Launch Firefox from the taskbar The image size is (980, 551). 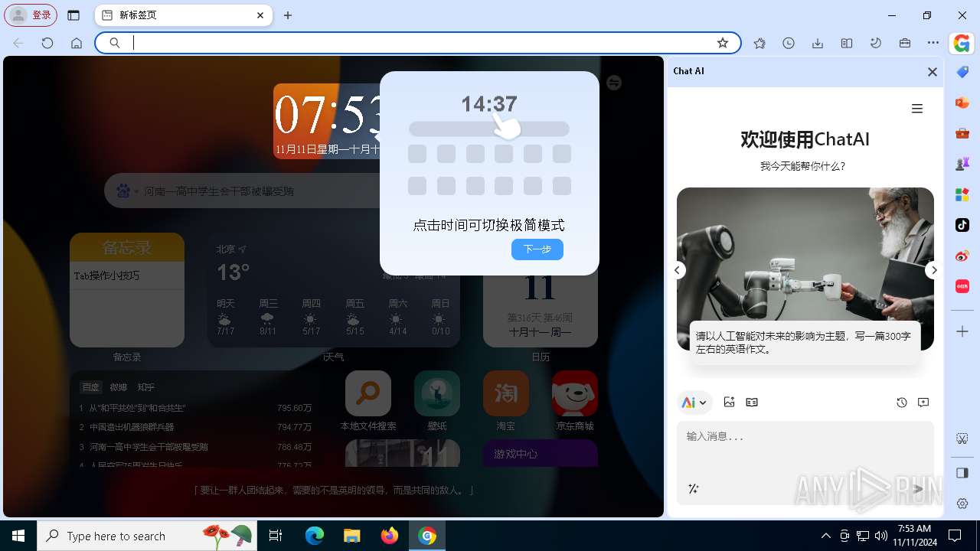(390, 536)
